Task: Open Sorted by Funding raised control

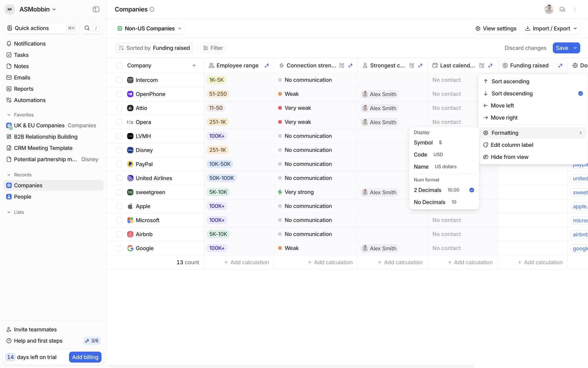Action: pyautogui.click(x=154, y=48)
